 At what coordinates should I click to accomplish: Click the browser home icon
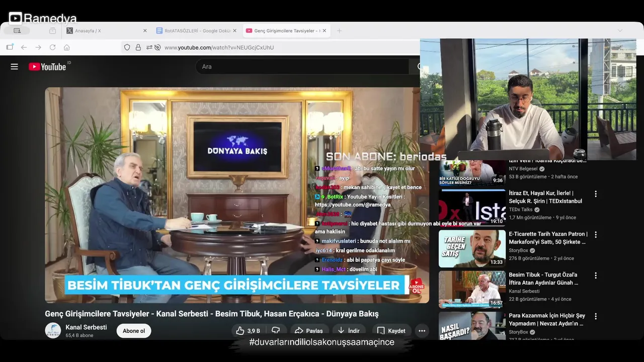tap(66, 47)
